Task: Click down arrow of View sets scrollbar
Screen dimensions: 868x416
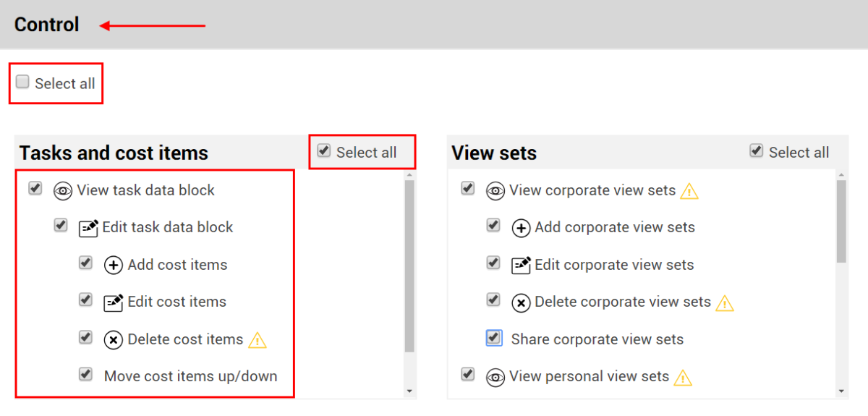Action: pyautogui.click(x=841, y=391)
